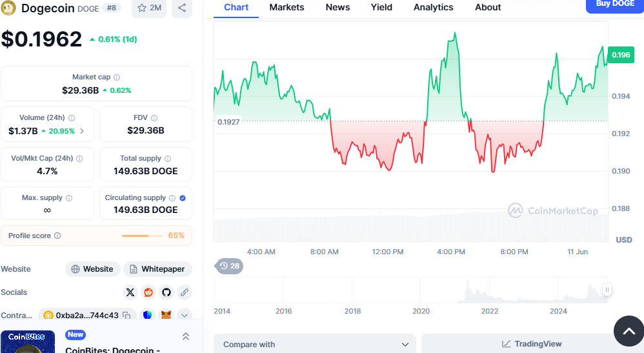Image resolution: width=644 pixels, height=353 pixels.
Task: Click the Market cap info icon
Action: click(x=117, y=77)
